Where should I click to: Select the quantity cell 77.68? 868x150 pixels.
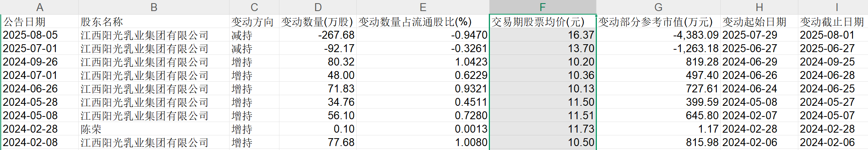coord(318,142)
